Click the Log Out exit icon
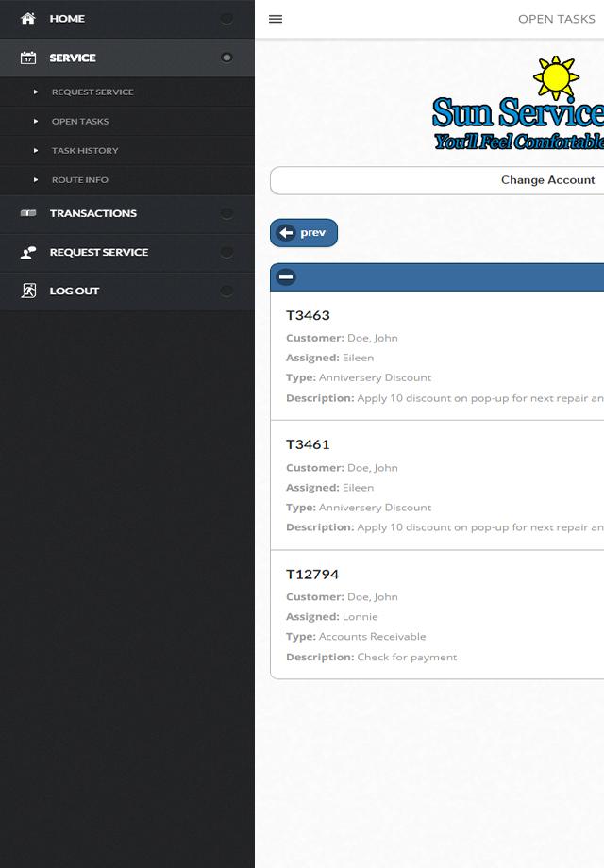This screenshot has height=868, width=604. 28,291
